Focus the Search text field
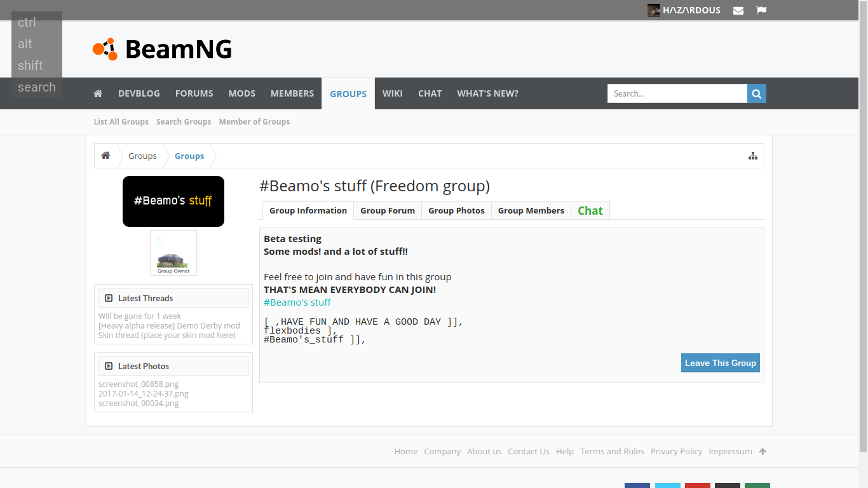The height and width of the screenshot is (488, 868). click(677, 93)
